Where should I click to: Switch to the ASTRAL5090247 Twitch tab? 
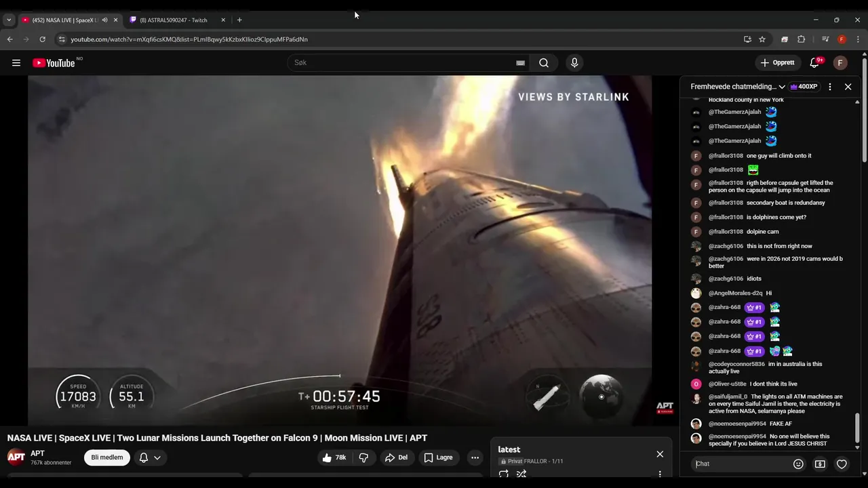click(x=174, y=20)
